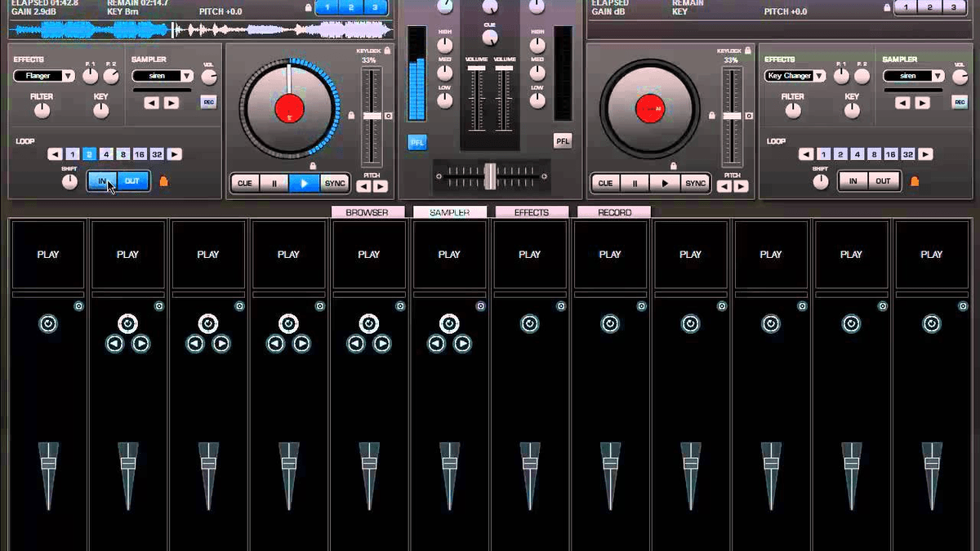Start playback on the left deck
980x551 pixels.
click(x=304, y=184)
